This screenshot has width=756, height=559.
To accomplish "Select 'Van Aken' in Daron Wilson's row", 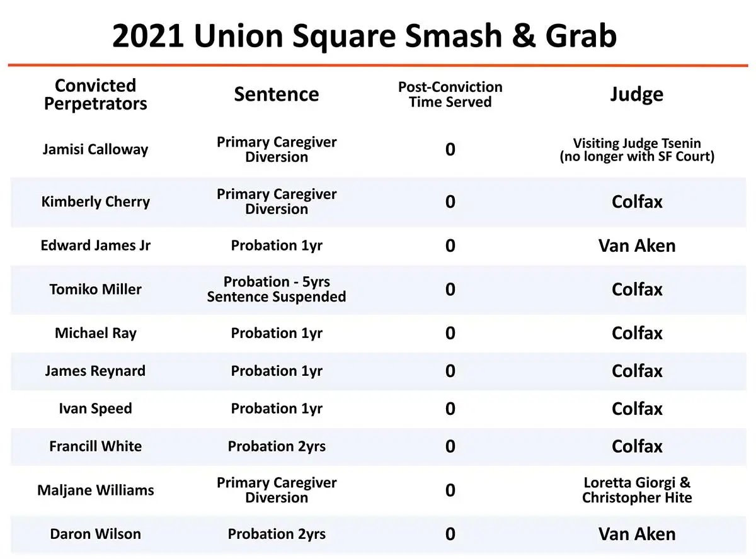I will [636, 534].
